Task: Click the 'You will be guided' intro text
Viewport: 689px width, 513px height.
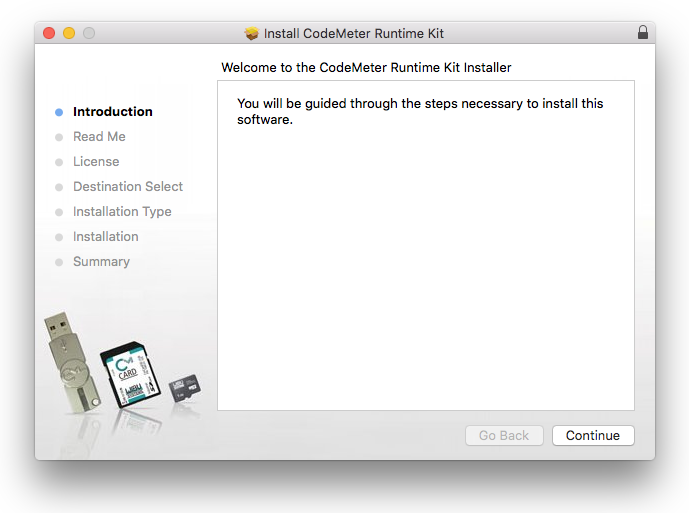Action: [x=420, y=111]
